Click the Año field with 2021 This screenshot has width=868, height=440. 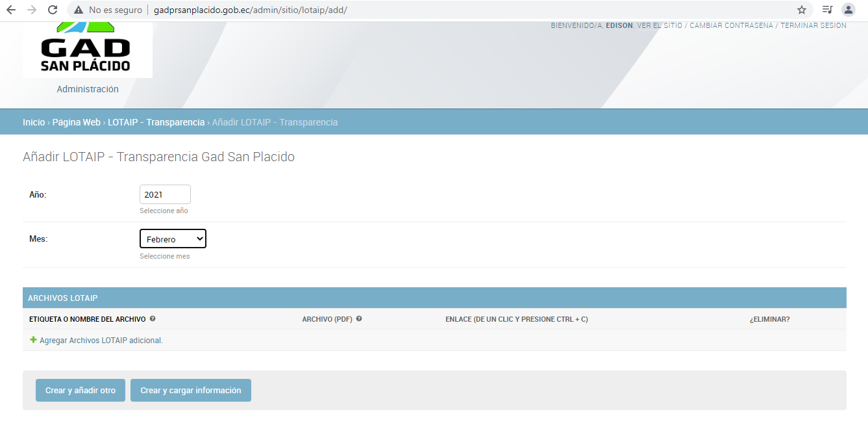click(165, 194)
